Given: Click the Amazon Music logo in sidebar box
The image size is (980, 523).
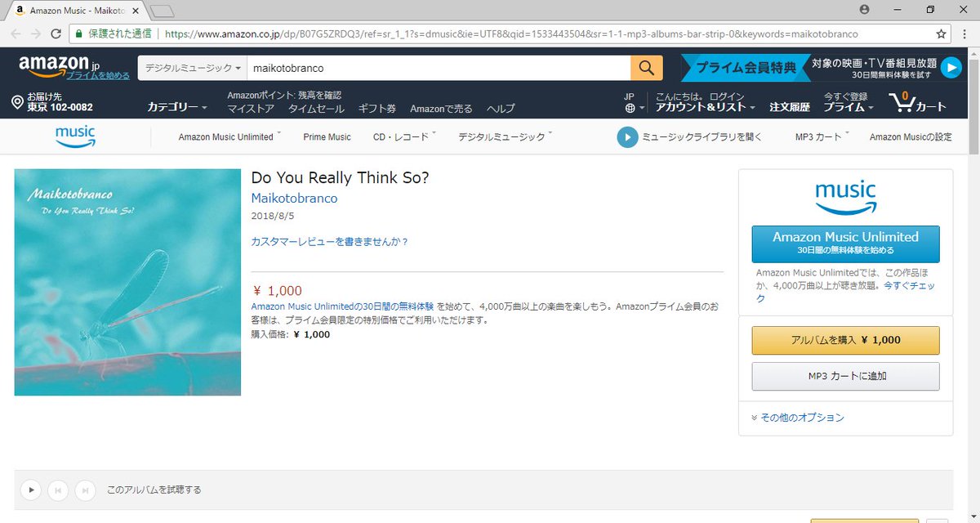Looking at the screenshot, I should tap(845, 198).
